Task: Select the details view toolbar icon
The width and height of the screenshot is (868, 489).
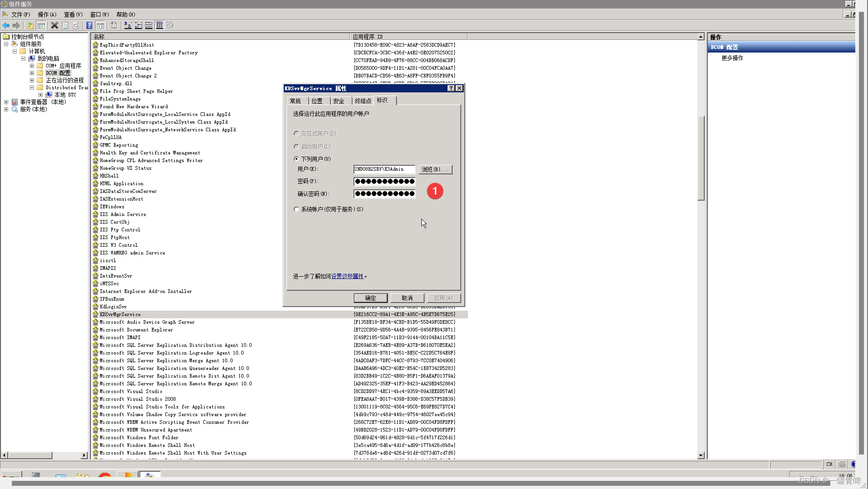Action: click(x=159, y=25)
